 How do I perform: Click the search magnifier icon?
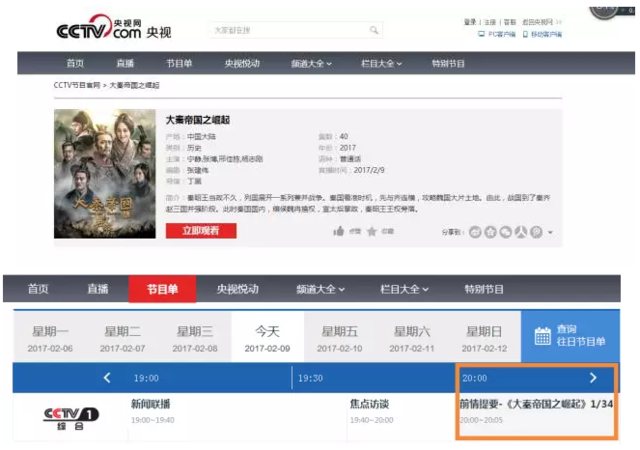point(374,30)
